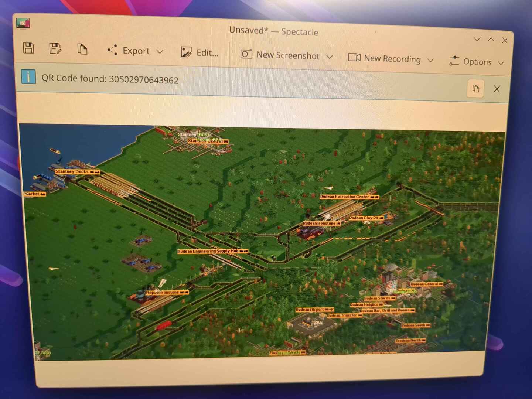Click the Save screenshot icon
This screenshot has height=399, width=532.
[x=28, y=48]
